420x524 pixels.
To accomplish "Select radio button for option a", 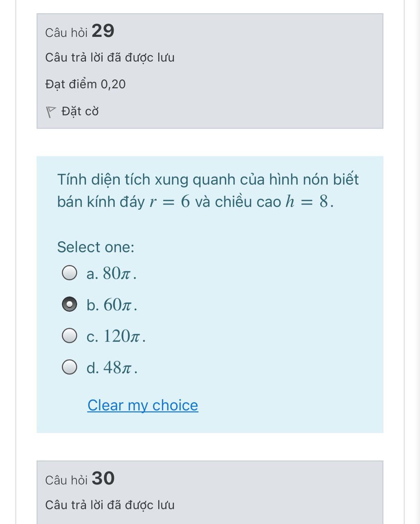I will (x=69, y=273).
